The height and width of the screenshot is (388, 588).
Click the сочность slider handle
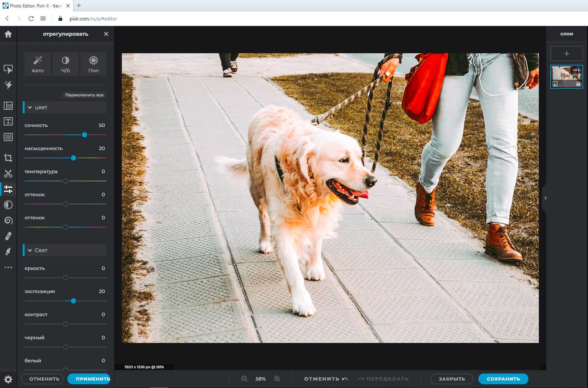[85, 135]
